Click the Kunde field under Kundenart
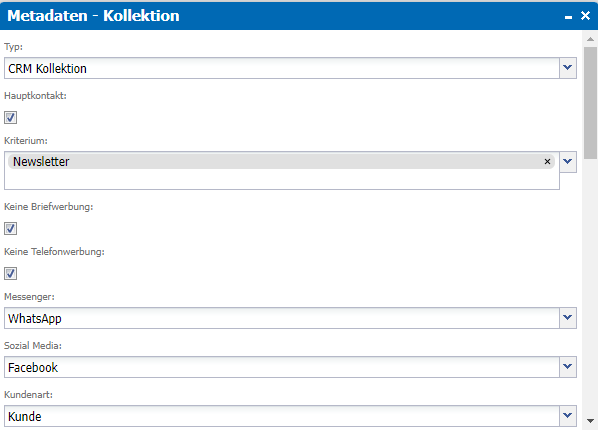The image size is (598, 440). [282, 416]
